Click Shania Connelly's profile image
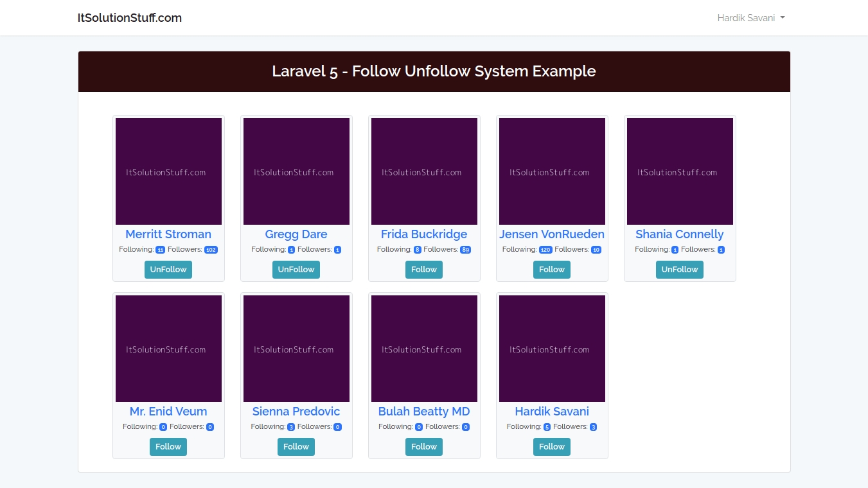The height and width of the screenshot is (488, 868). (x=680, y=171)
